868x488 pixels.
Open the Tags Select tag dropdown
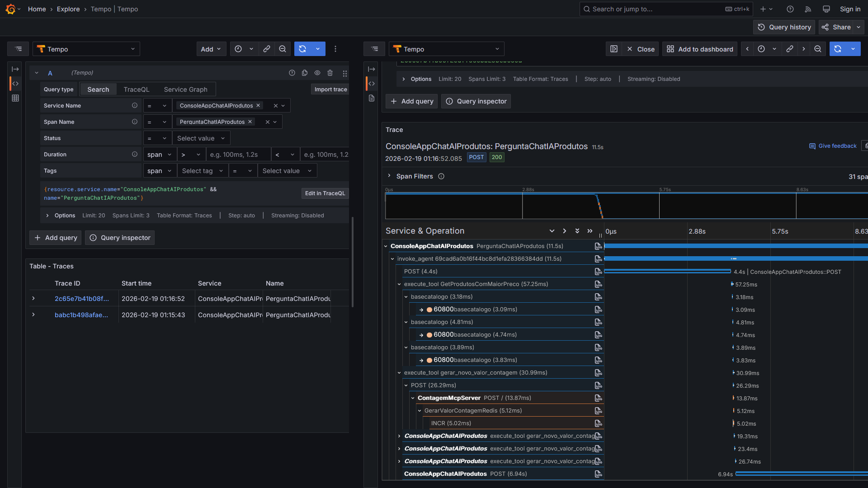(x=203, y=171)
